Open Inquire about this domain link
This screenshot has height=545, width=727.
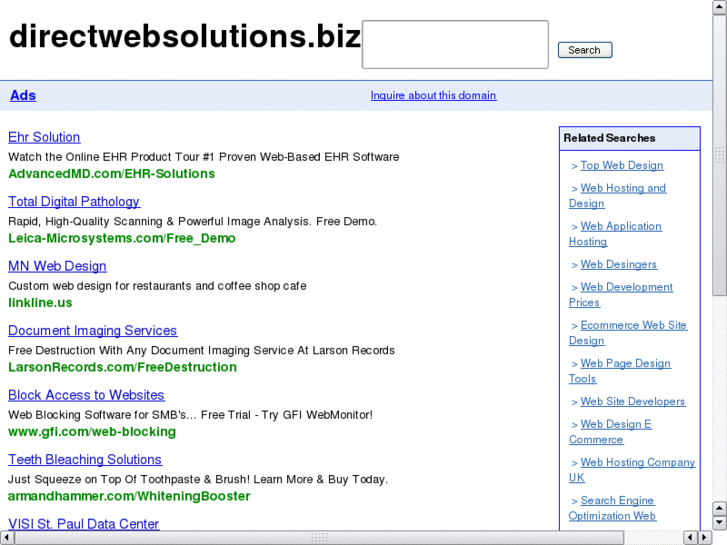point(433,96)
